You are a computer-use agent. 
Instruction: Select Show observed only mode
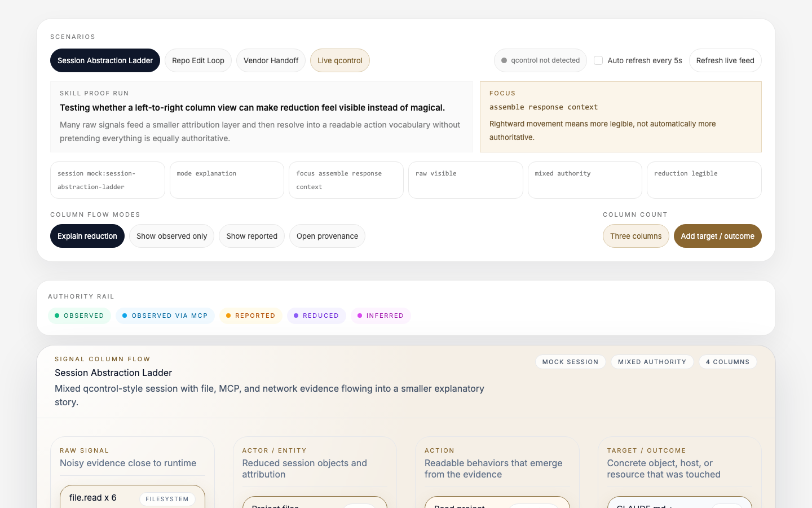pos(171,236)
